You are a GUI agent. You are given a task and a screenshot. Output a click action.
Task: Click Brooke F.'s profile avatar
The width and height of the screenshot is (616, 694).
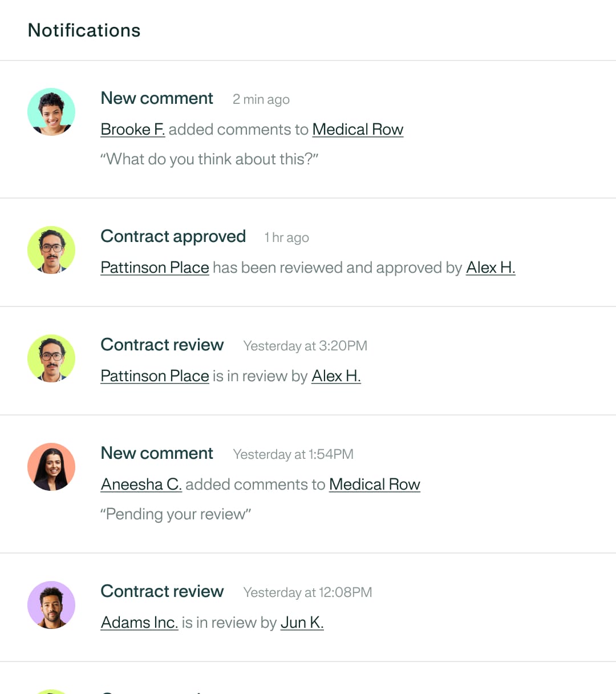51,112
